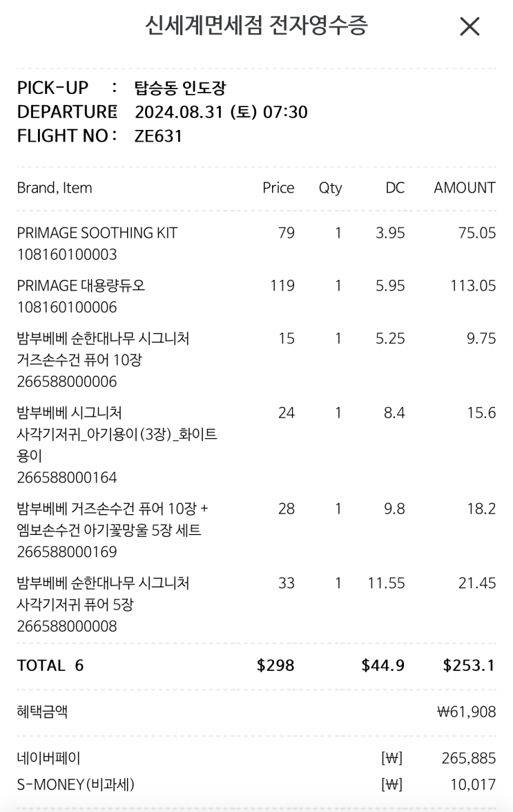Select the PRIMAGE SOOTHING KIT item
The image size is (513, 812).
coord(97,233)
